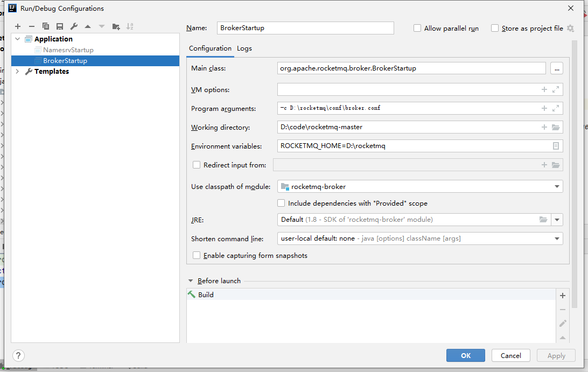588x372 pixels.
Task: Browse for JRE folder icon
Action: (543, 219)
